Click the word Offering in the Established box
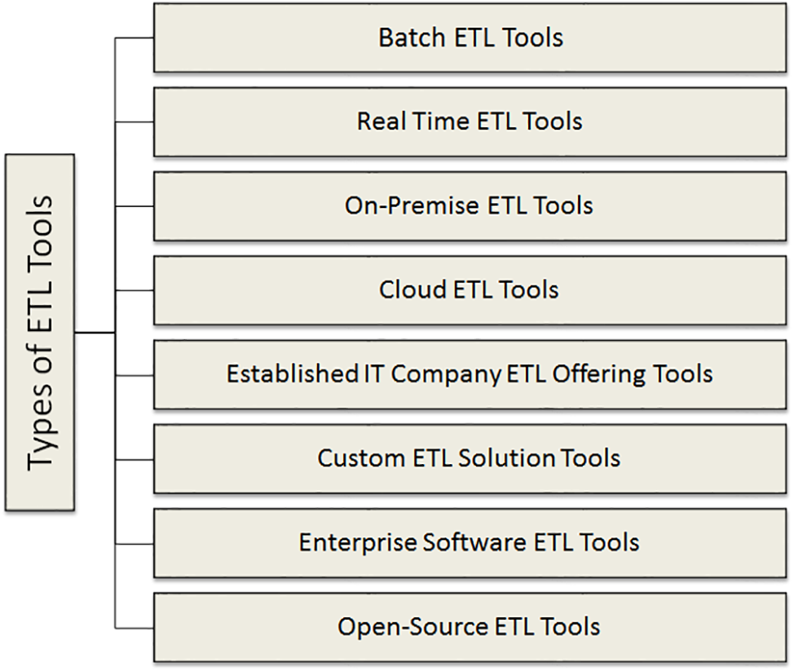 [600, 374]
